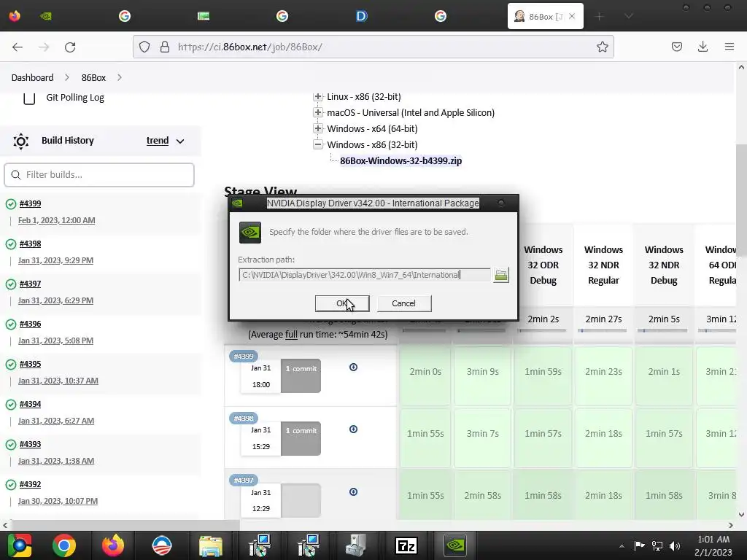Image resolution: width=747 pixels, height=560 pixels.
Task: Click the Filter builds search field
Action: (99, 175)
